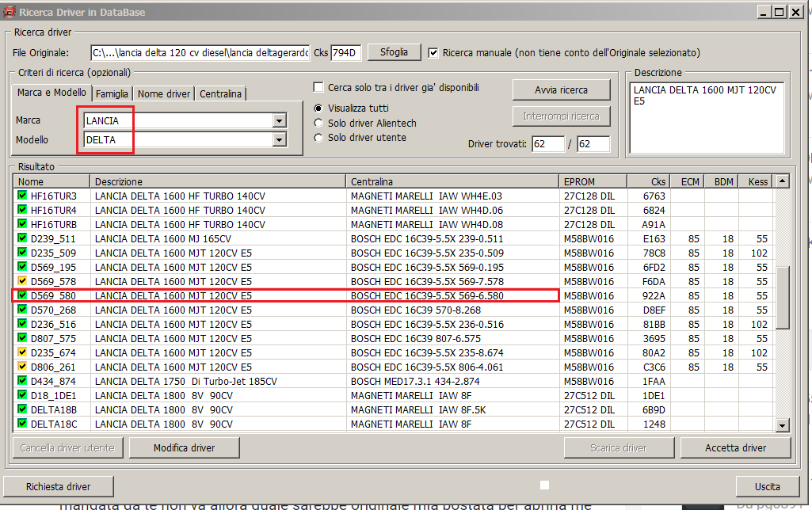
Task: Click the green status icon for HF16TUR3
Action: (x=21, y=196)
